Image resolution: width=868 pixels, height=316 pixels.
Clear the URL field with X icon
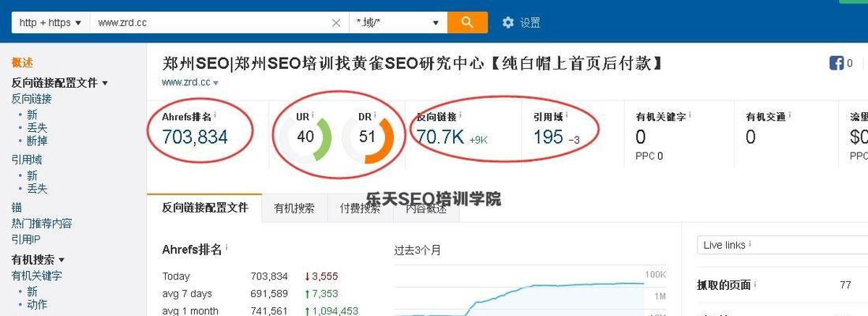click(336, 23)
